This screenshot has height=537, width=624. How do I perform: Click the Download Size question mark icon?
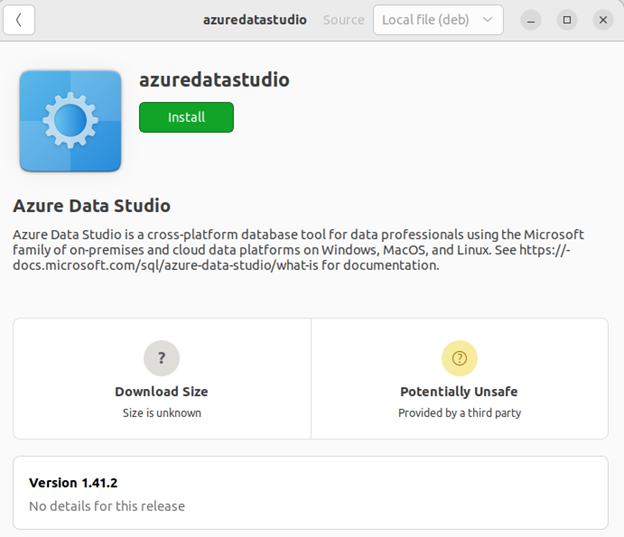(162, 358)
